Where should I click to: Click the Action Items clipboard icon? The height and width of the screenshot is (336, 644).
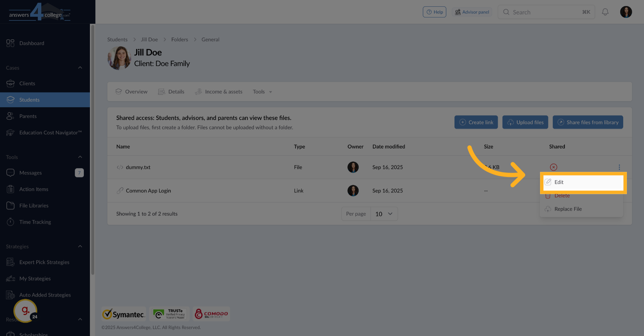pos(10,189)
